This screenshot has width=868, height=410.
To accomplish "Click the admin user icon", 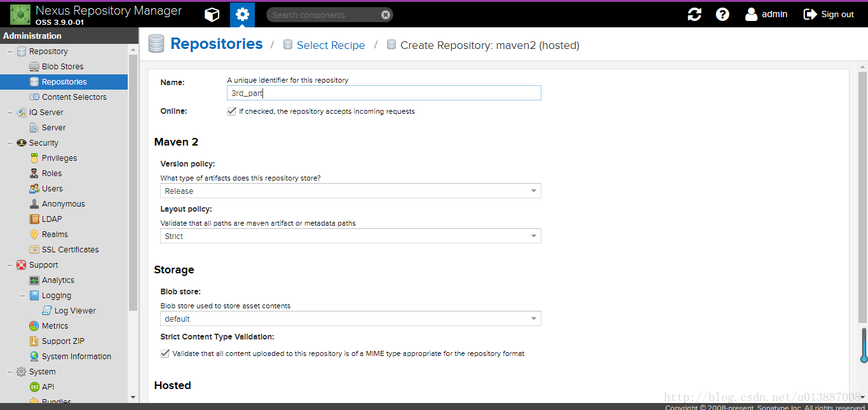I will pos(751,14).
